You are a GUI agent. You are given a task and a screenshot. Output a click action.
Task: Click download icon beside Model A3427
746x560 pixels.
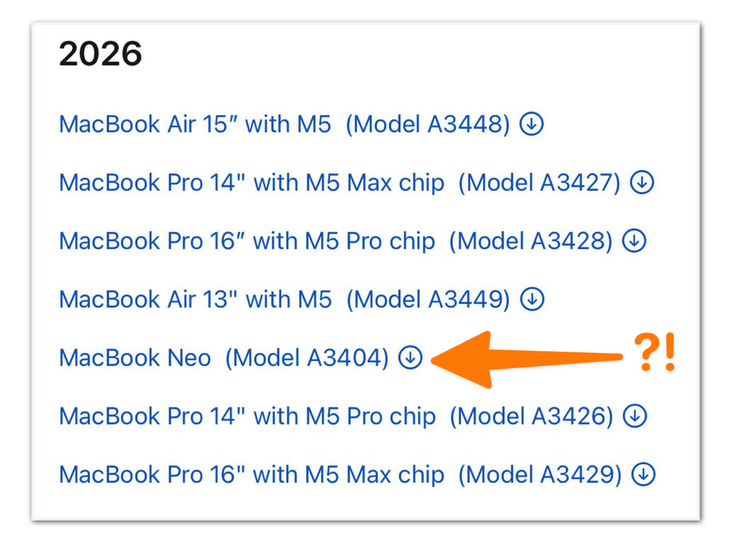point(642,182)
